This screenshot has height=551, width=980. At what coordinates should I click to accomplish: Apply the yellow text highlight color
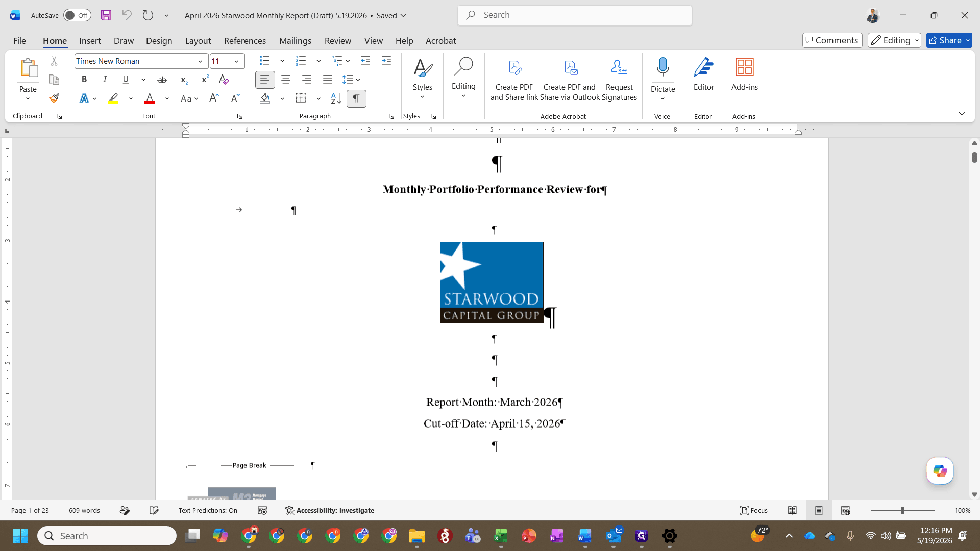113,98
